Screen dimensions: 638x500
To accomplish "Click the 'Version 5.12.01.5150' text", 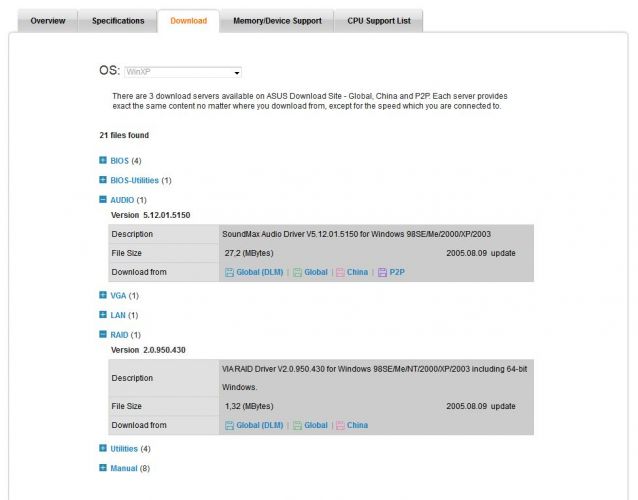I will (151, 215).
